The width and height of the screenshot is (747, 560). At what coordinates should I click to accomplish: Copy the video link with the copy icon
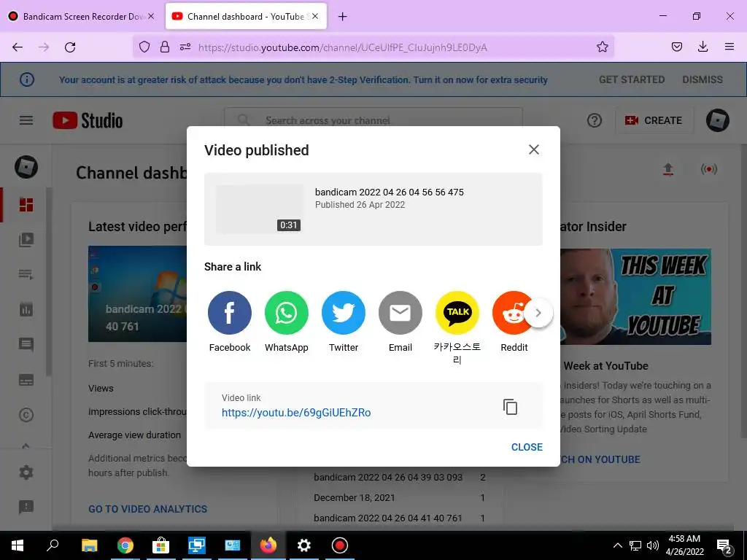(x=510, y=407)
